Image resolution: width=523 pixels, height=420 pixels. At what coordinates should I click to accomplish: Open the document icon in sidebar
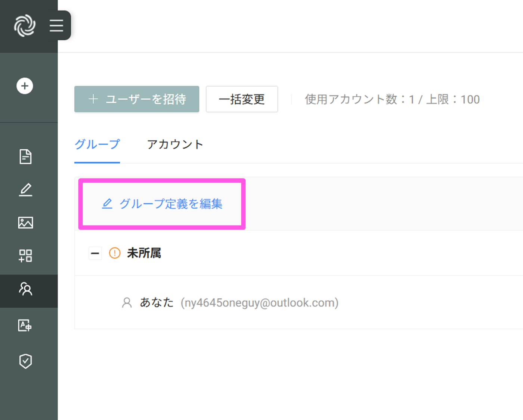[25, 156]
